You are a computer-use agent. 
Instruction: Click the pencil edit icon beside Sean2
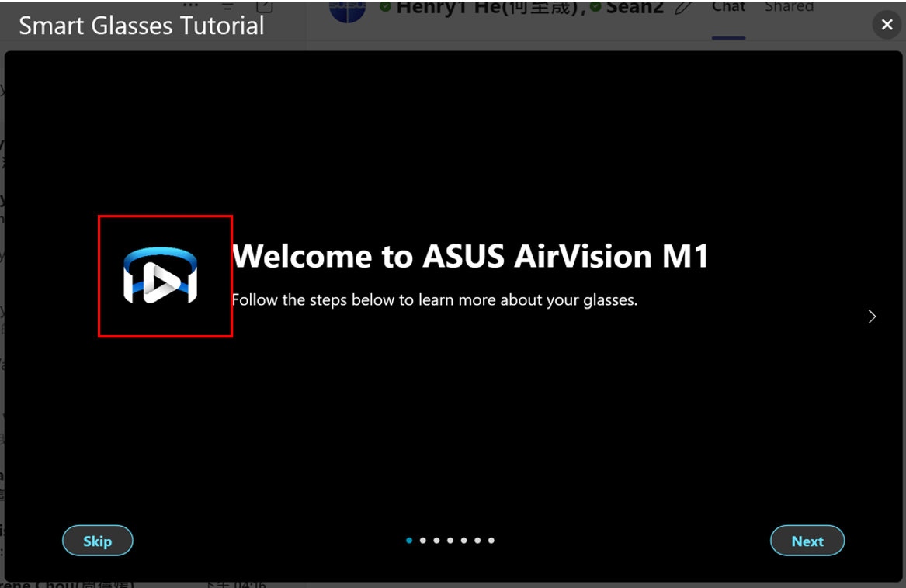pos(683,7)
